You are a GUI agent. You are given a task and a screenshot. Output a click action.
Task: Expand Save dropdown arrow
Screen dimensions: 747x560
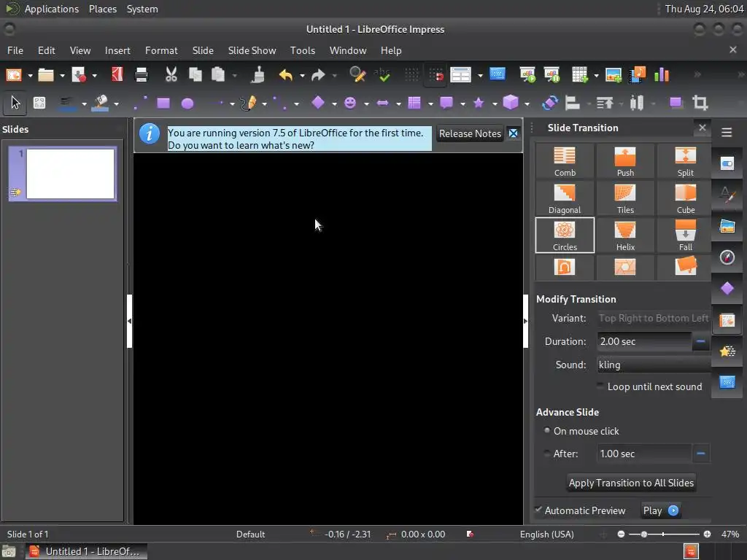click(x=94, y=75)
